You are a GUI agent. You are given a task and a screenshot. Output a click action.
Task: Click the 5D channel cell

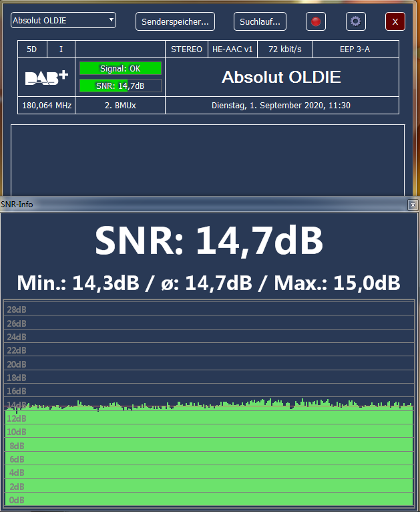tap(32, 49)
